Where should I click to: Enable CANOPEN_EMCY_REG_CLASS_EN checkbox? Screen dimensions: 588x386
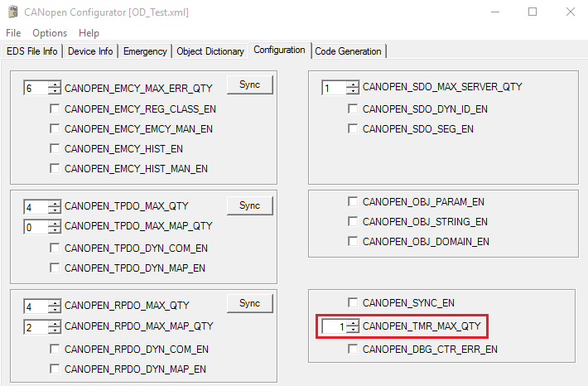(x=55, y=109)
